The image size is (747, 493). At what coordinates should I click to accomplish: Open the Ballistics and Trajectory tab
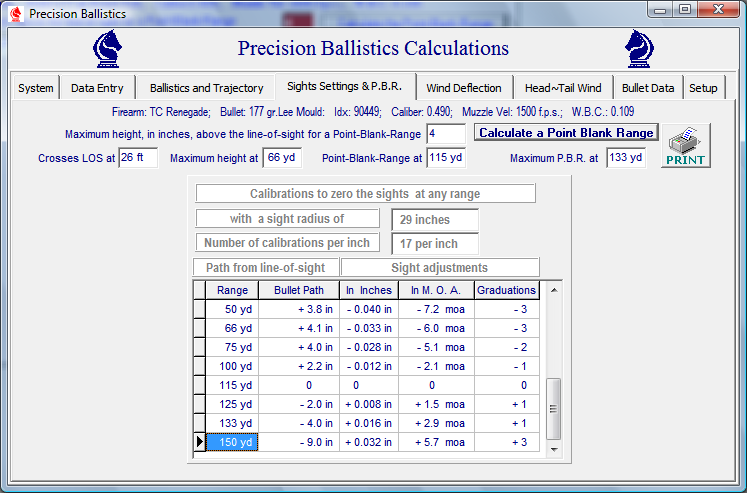(x=206, y=88)
